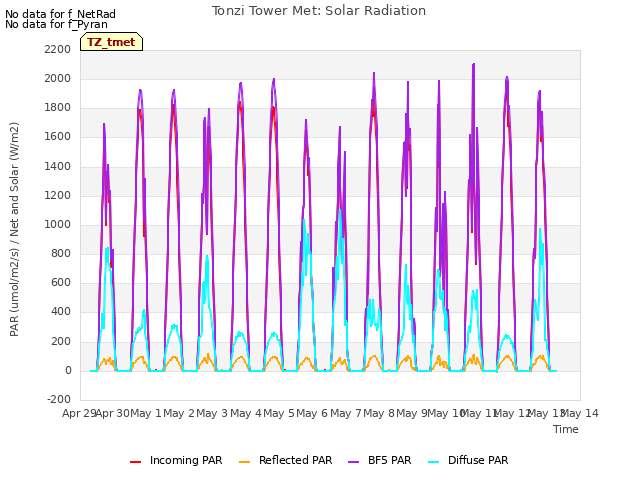The height and width of the screenshot is (480, 640).
Task: Click the 1400 y-axis tick label
Action: 58,167
